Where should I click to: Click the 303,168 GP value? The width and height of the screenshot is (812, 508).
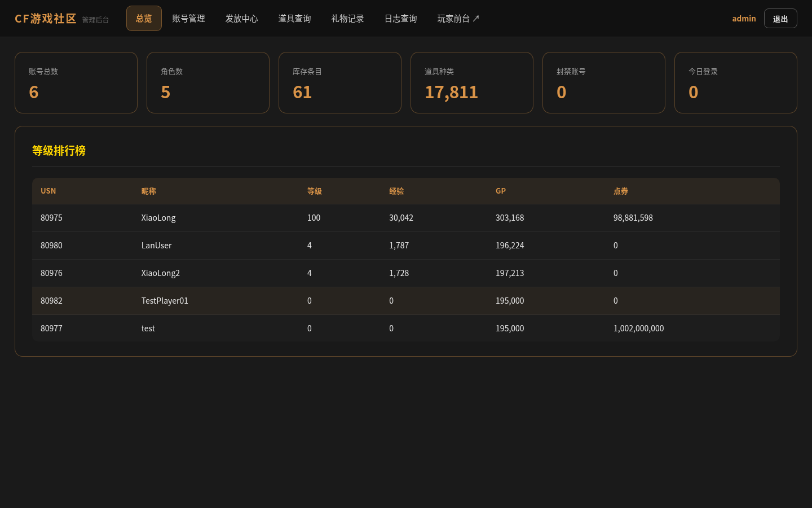pos(510,218)
